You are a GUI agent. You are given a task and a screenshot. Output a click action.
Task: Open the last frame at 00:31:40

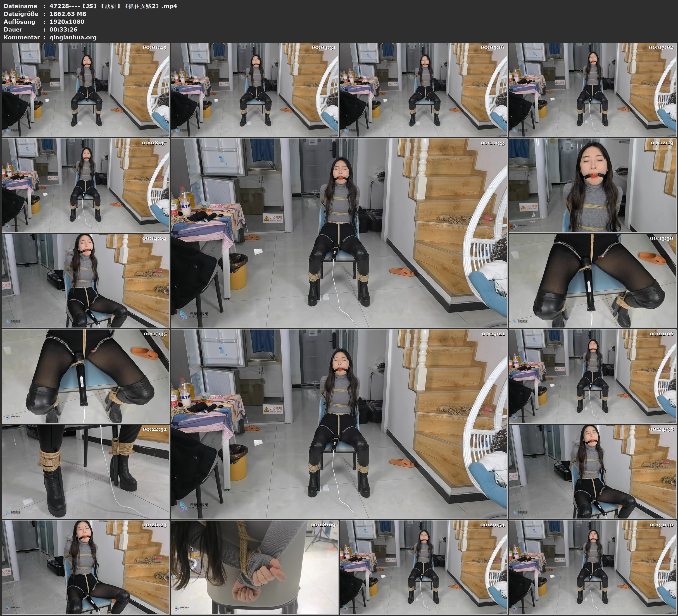coord(593,567)
